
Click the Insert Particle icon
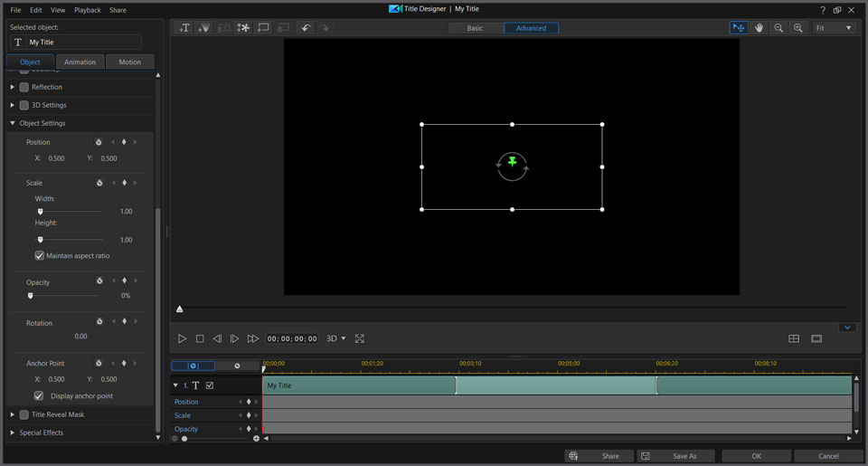tap(243, 28)
